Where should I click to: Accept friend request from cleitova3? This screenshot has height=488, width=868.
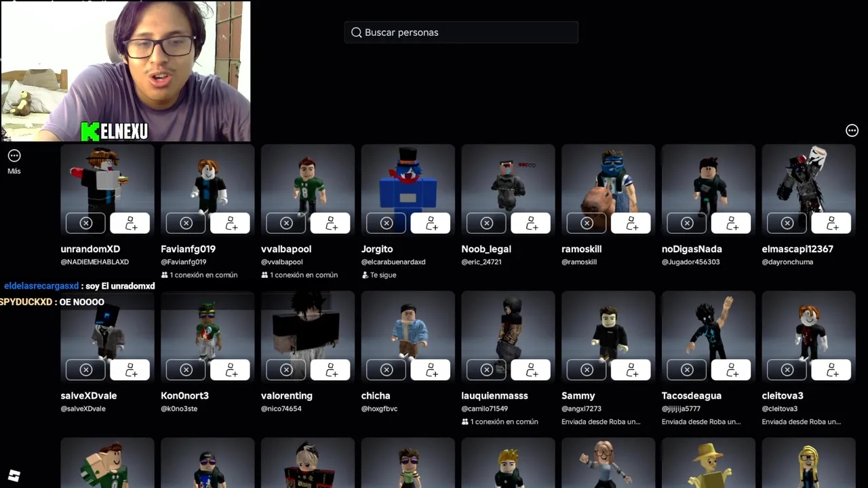pyautogui.click(x=833, y=370)
